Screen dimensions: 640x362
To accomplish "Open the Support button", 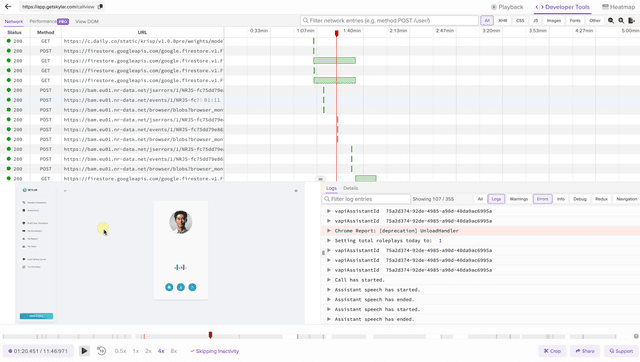I will [621, 351].
